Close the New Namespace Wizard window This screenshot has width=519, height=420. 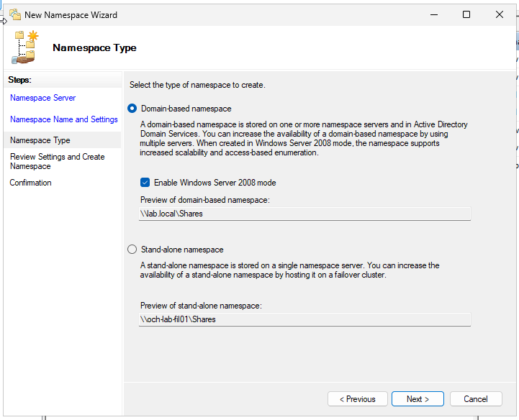click(500, 15)
